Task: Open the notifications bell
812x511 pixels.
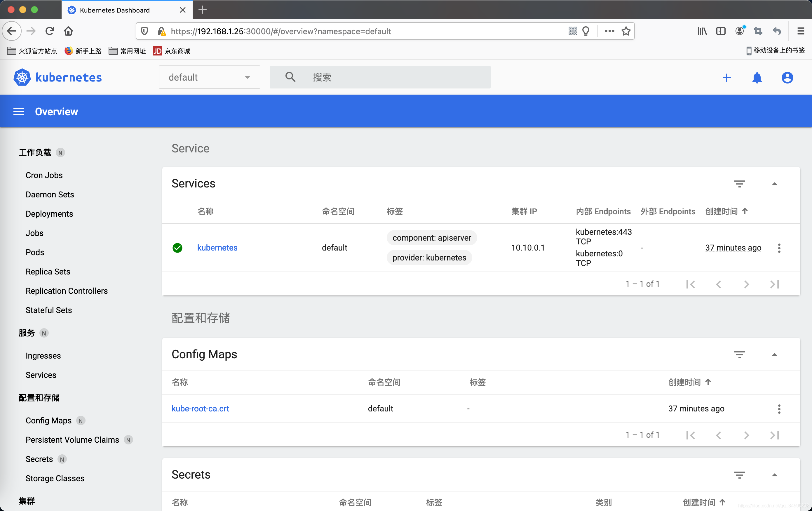Action: 757,78
